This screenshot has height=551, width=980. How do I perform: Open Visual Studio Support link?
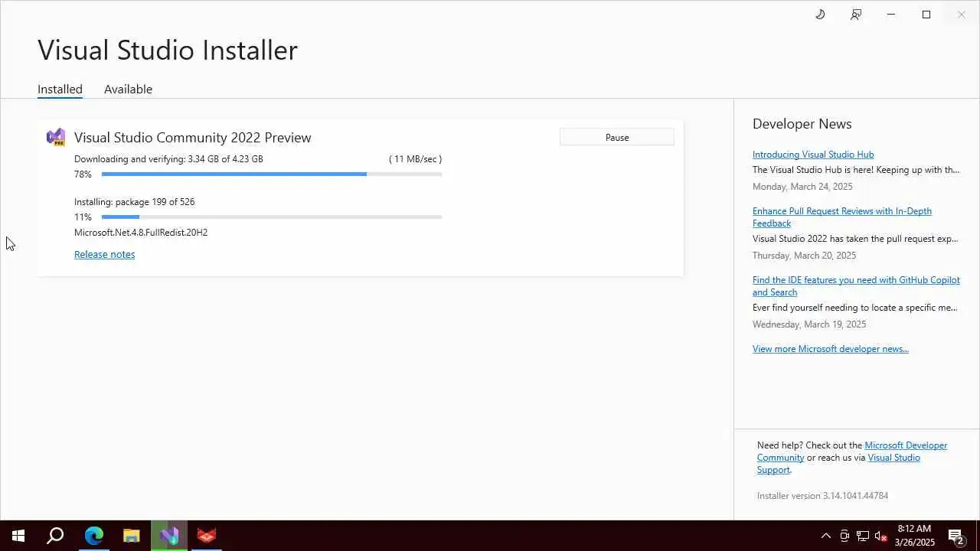click(x=838, y=463)
